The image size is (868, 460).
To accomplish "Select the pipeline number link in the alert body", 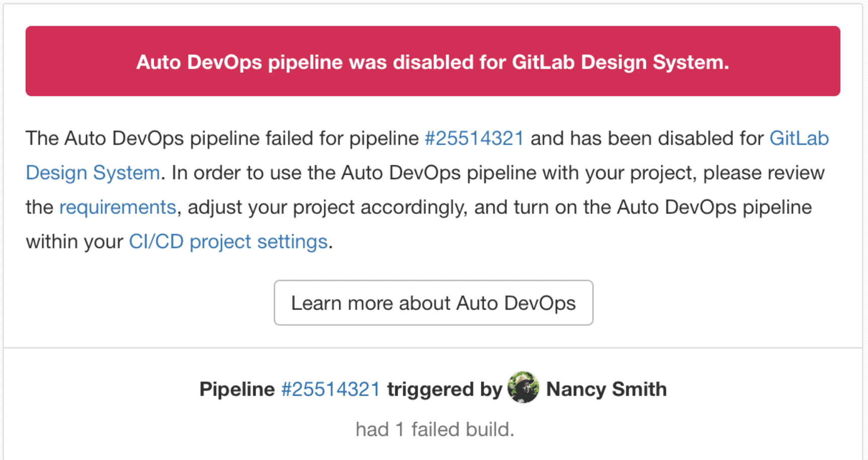I will click(473, 138).
